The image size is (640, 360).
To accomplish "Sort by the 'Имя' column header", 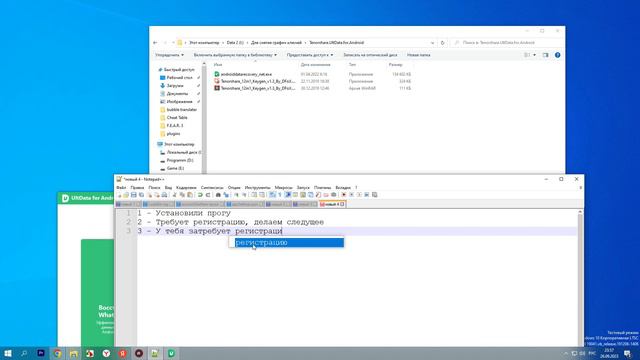I will coord(218,64).
